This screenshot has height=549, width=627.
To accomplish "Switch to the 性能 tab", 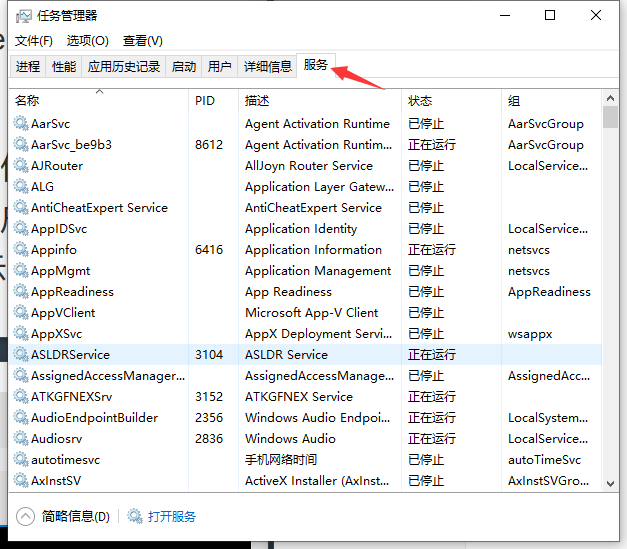I will pos(64,66).
